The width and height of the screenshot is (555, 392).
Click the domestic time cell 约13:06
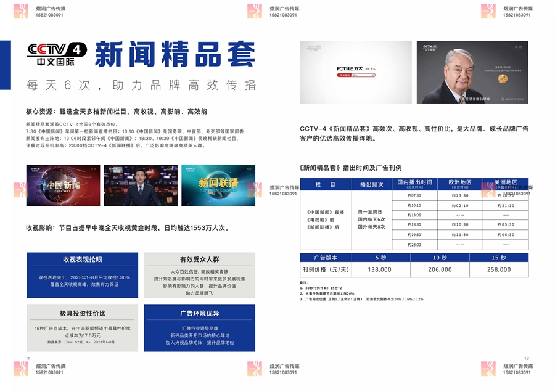(x=414, y=215)
